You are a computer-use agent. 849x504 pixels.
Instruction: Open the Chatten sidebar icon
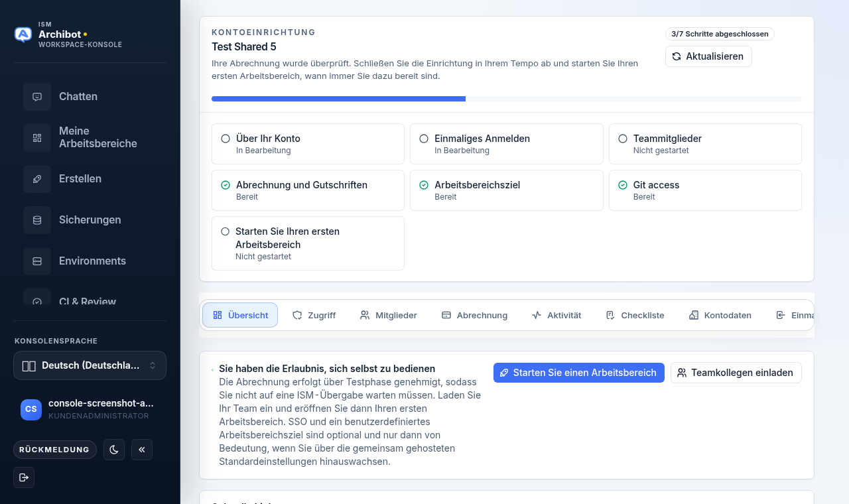(x=37, y=97)
